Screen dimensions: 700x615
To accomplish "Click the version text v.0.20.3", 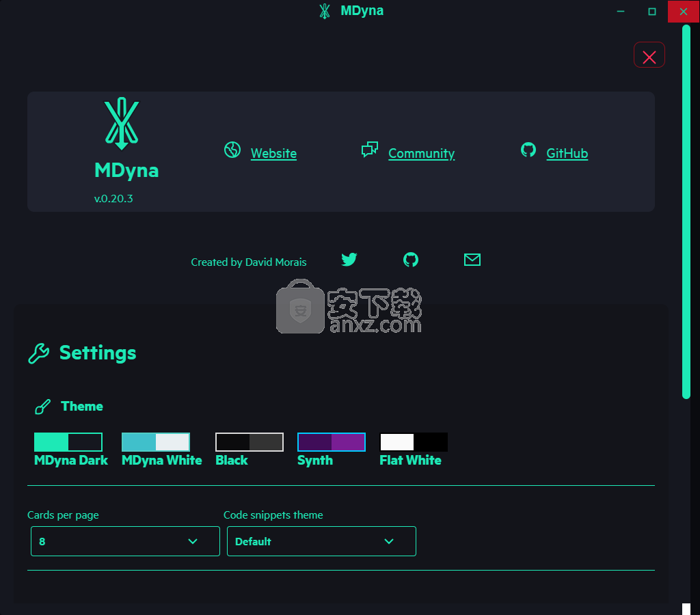I will [113, 199].
